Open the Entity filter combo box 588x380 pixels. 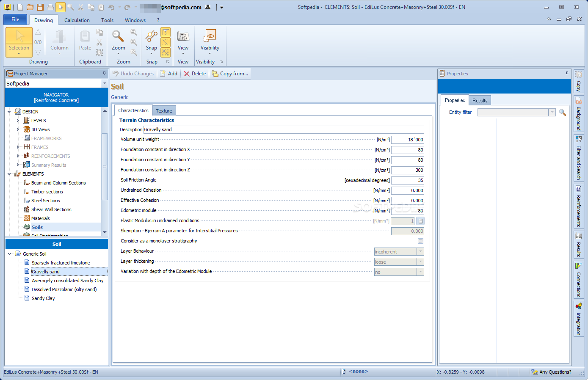point(516,112)
